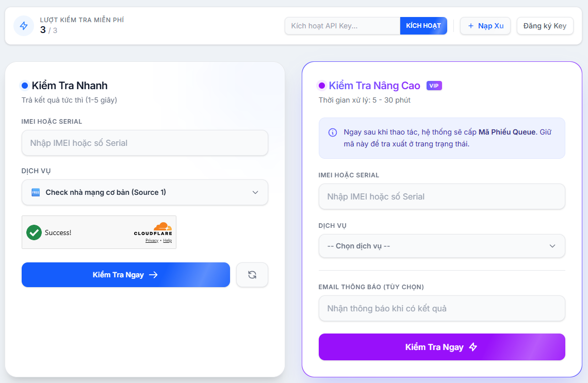Viewport: 588px width, 383px height.
Task: Focus the Kích hoạt API Key input
Action: point(342,26)
